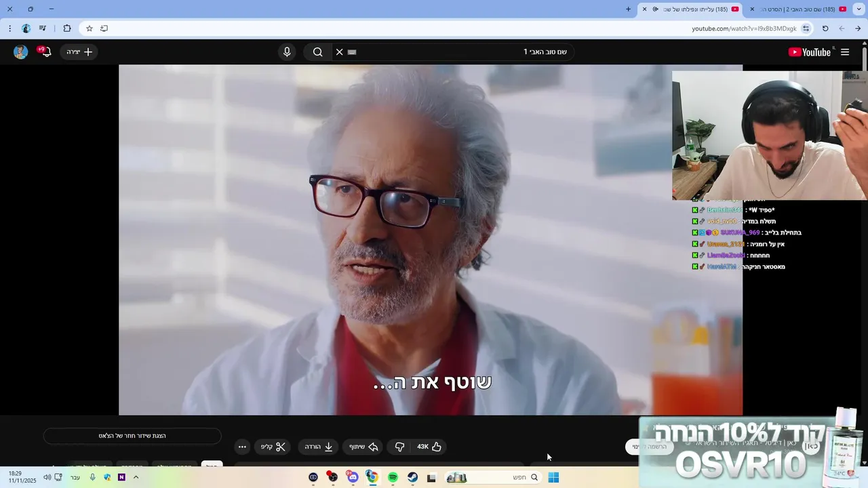This screenshot has height=488, width=868.
Task: Open browser extensions puzzle icon
Action: point(66,28)
